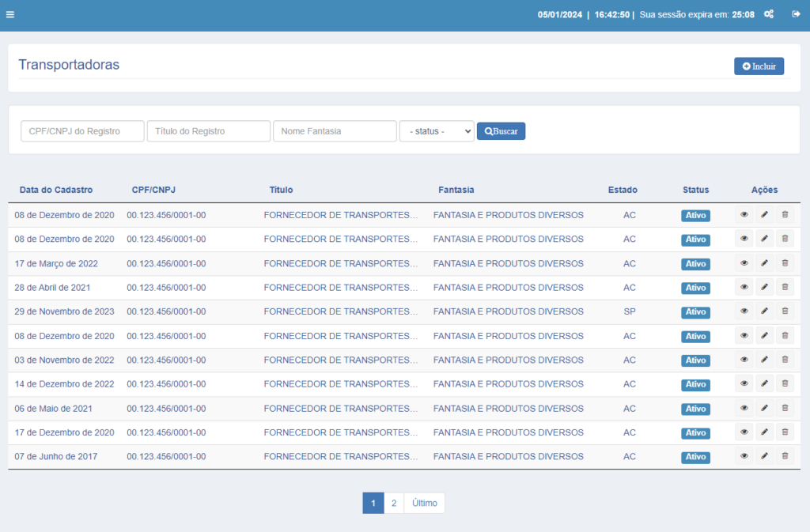Select page 1 in pagination
810x532 pixels.
coord(373,503)
